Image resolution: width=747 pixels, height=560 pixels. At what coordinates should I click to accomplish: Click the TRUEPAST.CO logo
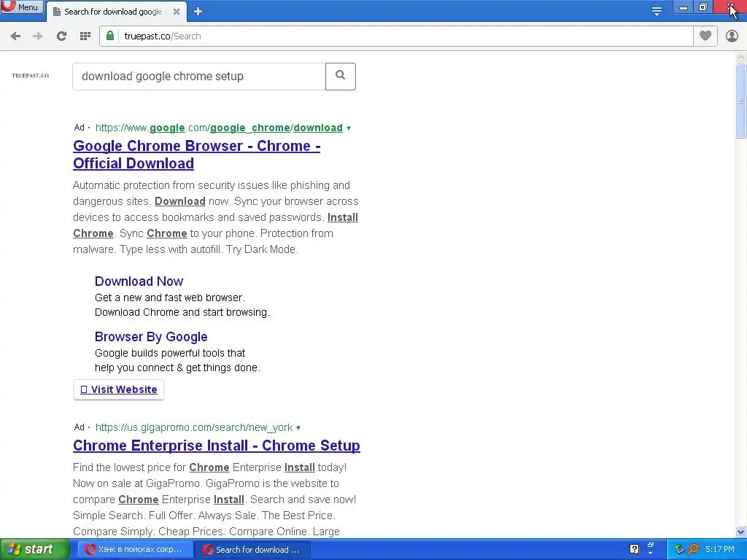[31, 76]
